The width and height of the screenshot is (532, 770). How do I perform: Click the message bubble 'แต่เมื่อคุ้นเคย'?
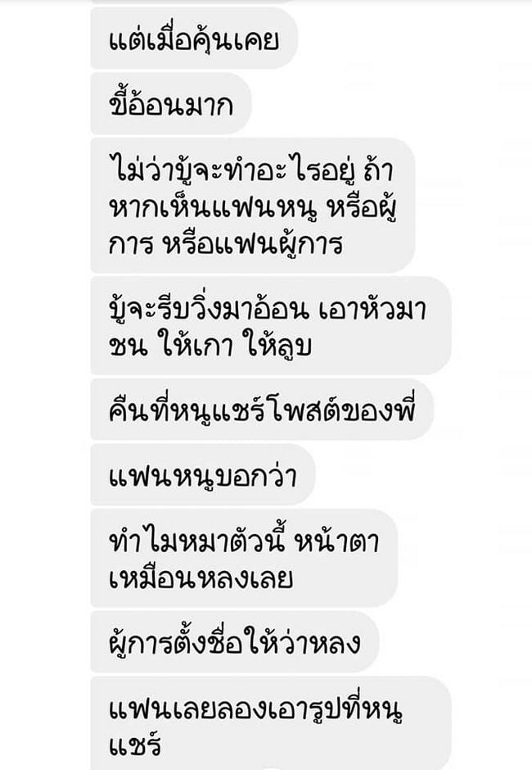click(x=194, y=38)
